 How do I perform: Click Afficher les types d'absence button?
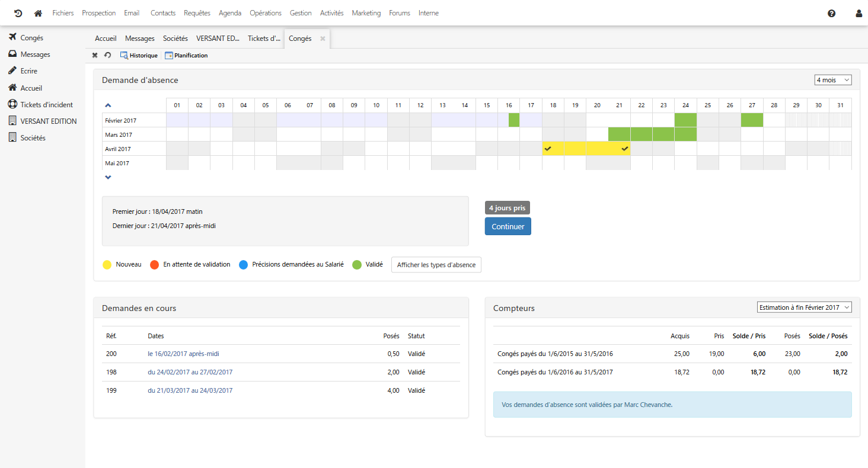click(x=436, y=265)
